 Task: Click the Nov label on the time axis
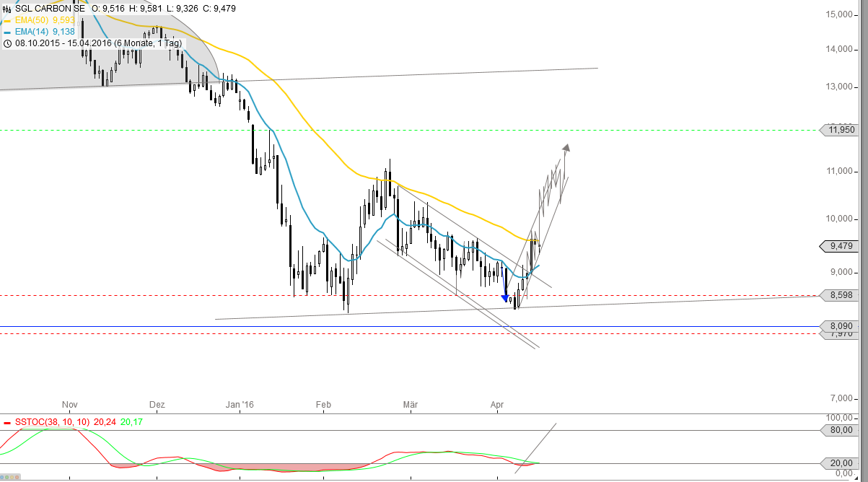point(70,405)
